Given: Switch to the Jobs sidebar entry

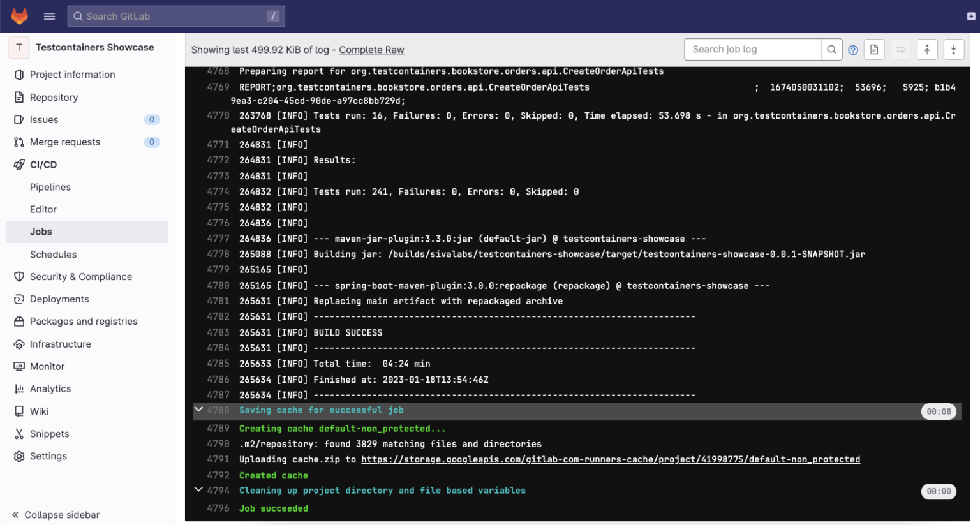Looking at the screenshot, I should tap(41, 232).
